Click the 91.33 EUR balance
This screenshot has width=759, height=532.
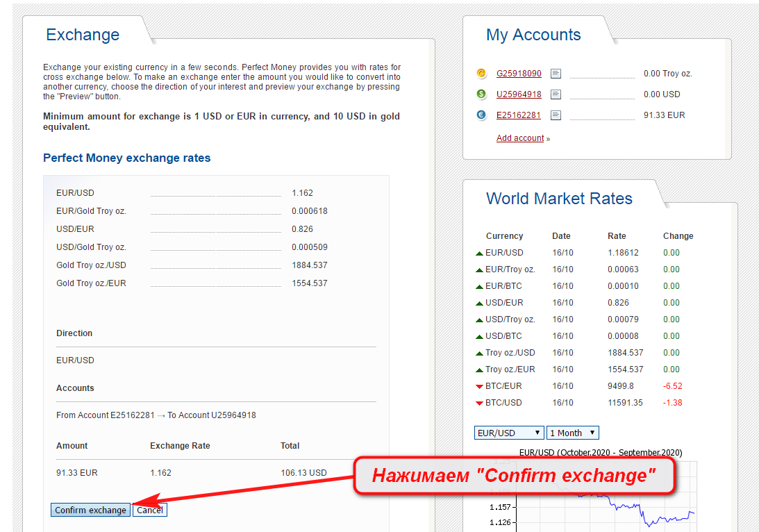click(x=664, y=115)
